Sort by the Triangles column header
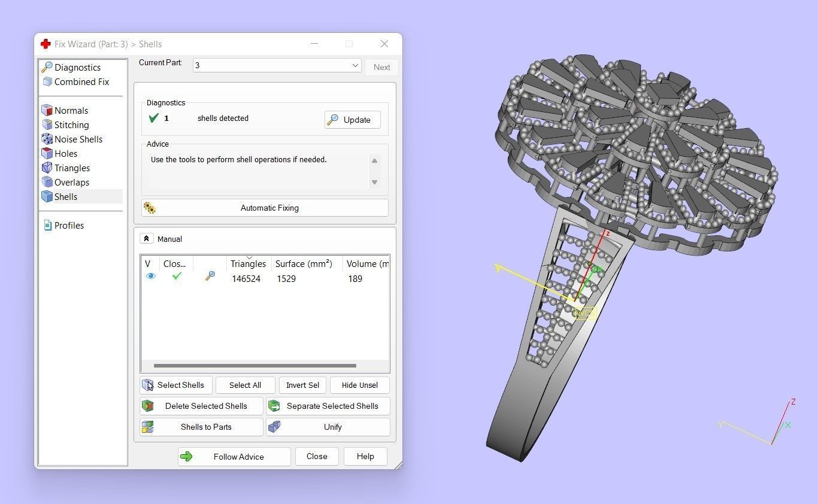818x504 pixels. (248, 264)
